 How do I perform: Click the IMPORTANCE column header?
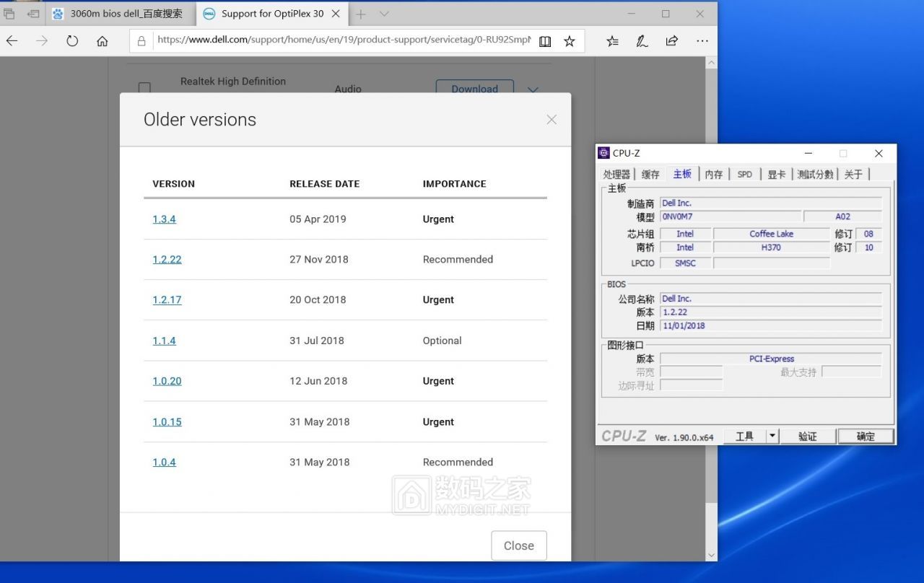click(x=454, y=184)
